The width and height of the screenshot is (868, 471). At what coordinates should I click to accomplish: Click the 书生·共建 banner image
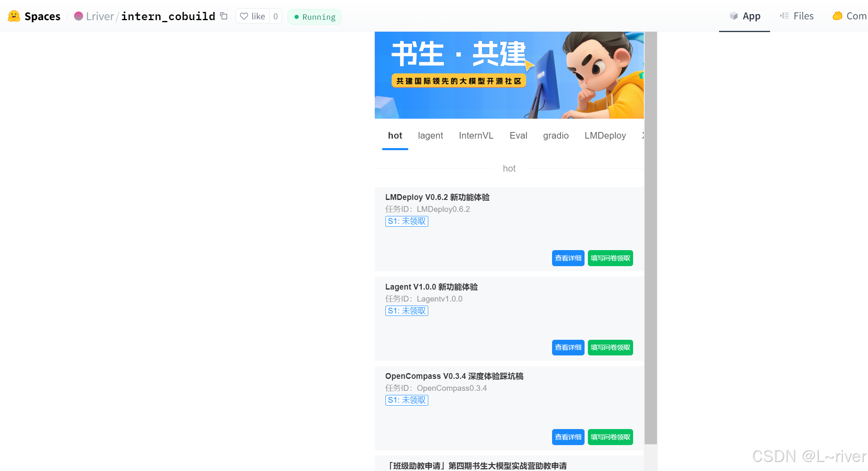click(x=509, y=75)
